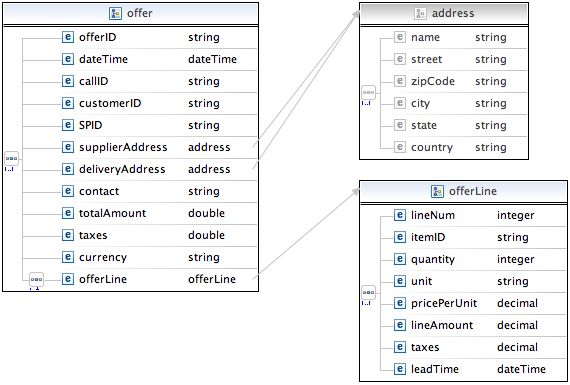570x385 pixels.
Task: Click the offer type title text
Action: (x=140, y=13)
